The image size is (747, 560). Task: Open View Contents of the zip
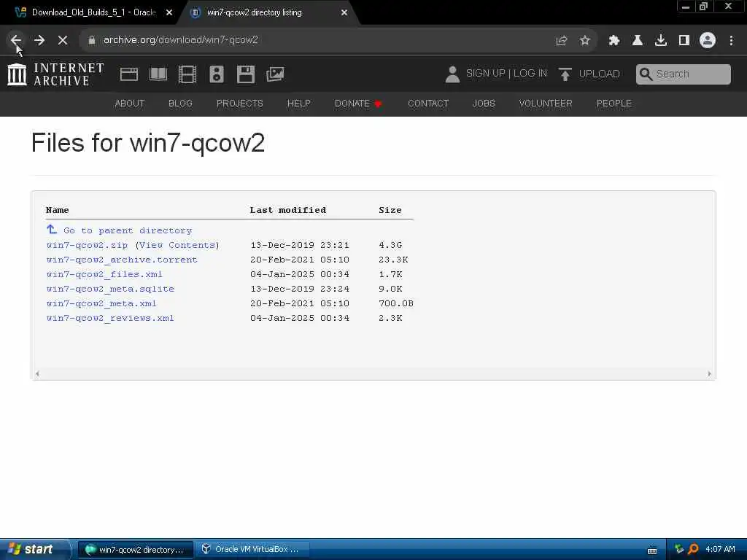click(177, 245)
